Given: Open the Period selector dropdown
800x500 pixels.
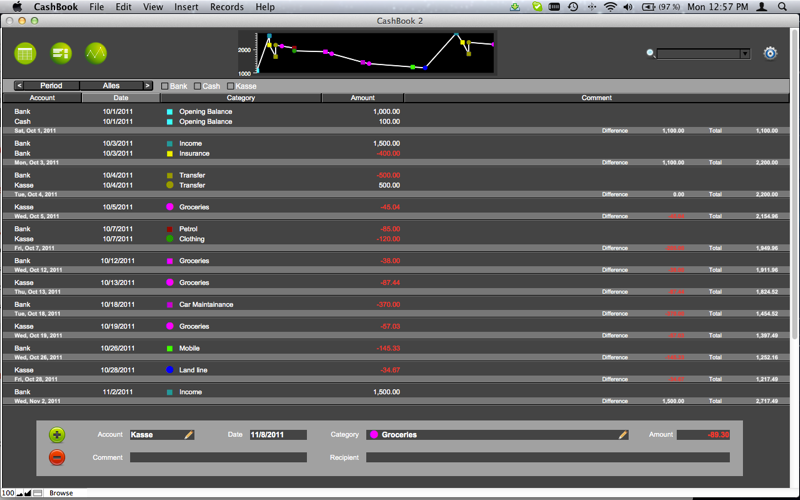Looking at the screenshot, I should (x=51, y=86).
